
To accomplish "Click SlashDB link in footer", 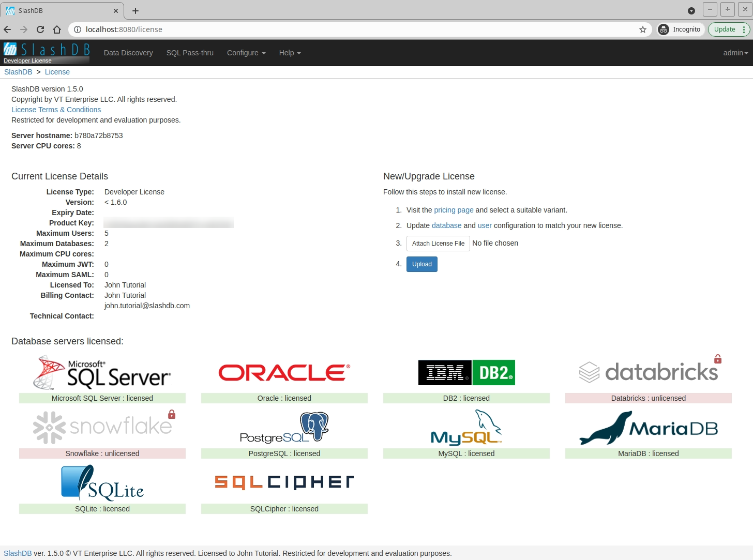I will coord(18,553).
